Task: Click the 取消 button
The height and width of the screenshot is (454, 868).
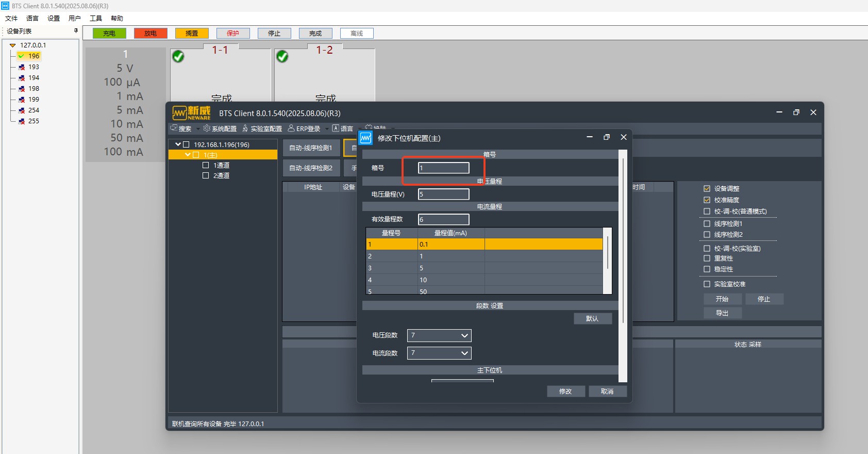Action: click(x=607, y=392)
